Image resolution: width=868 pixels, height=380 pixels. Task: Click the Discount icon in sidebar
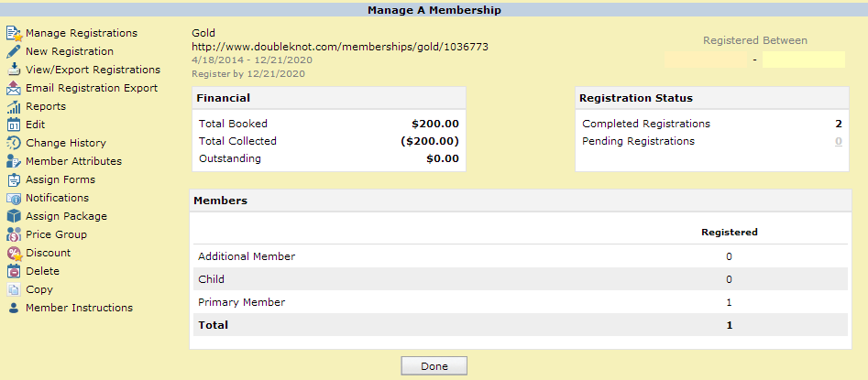[x=14, y=254]
